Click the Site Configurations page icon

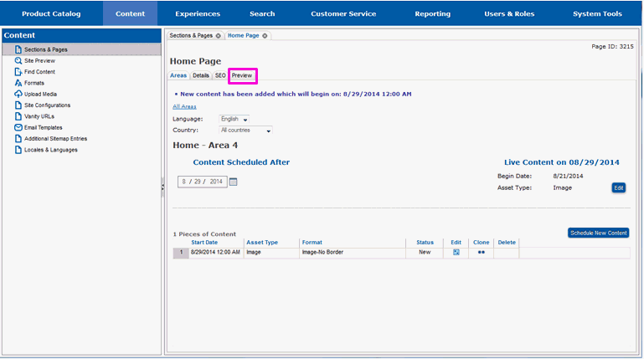18,105
